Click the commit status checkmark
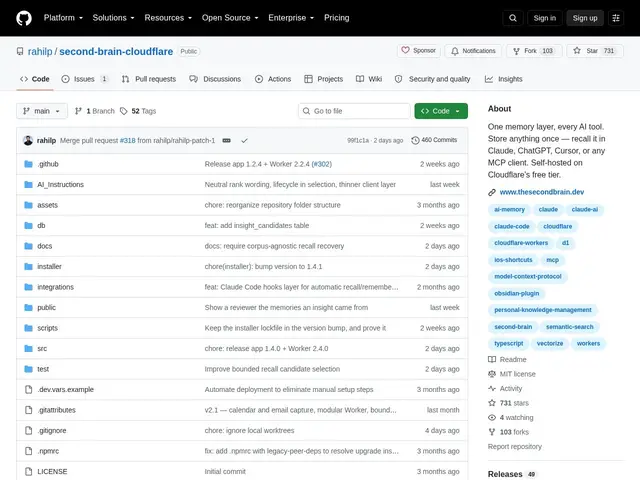The height and width of the screenshot is (480, 640). coord(244,140)
